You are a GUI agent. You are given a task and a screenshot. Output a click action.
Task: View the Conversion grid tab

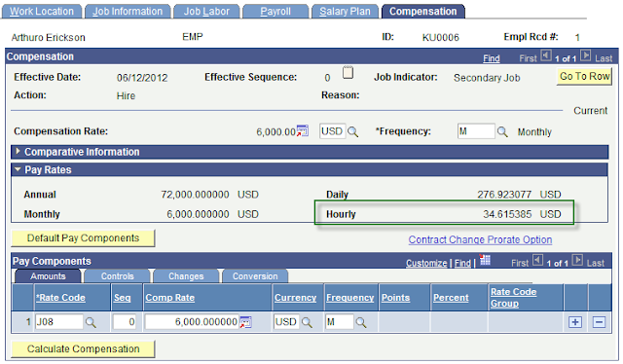[x=255, y=276]
